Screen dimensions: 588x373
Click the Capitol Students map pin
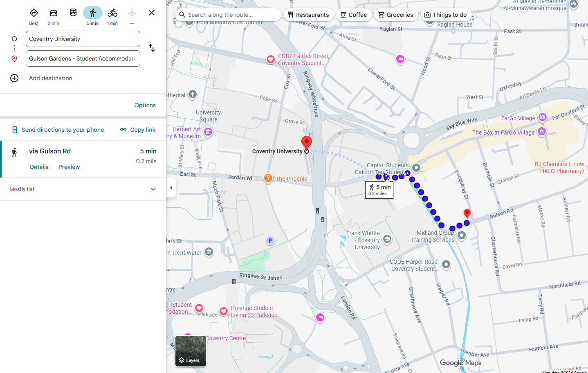click(416, 168)
